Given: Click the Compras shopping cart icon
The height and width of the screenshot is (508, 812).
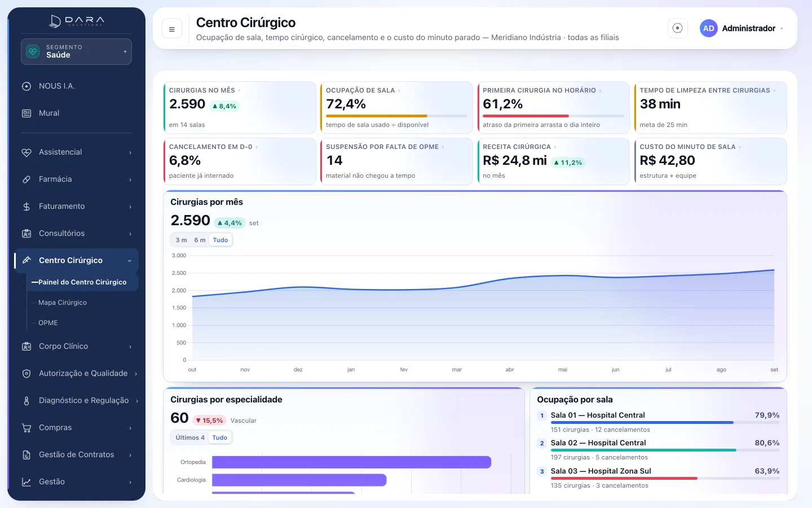Looking at the screenshot, I should pyautogui.click(x=27, y=428).
